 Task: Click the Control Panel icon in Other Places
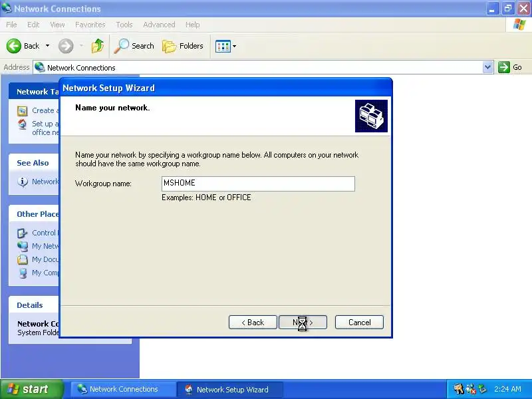pyautogui.click(x=23, y=233)
